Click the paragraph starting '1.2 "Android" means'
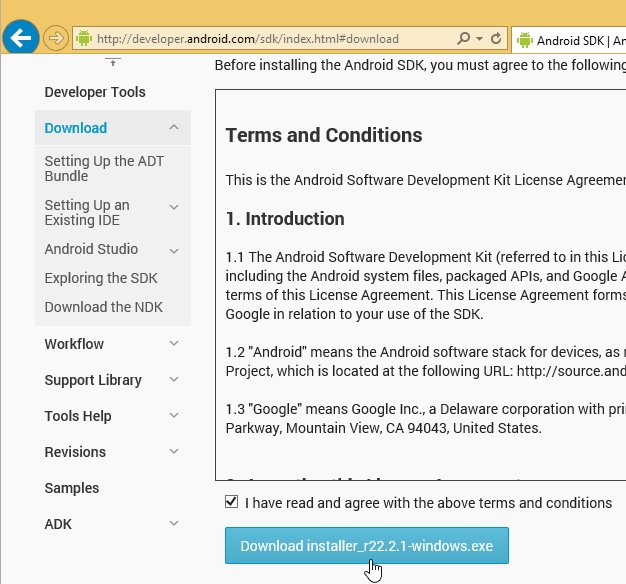Image resolution: width=626 pixels, height=584 pixels. (426, 362)
